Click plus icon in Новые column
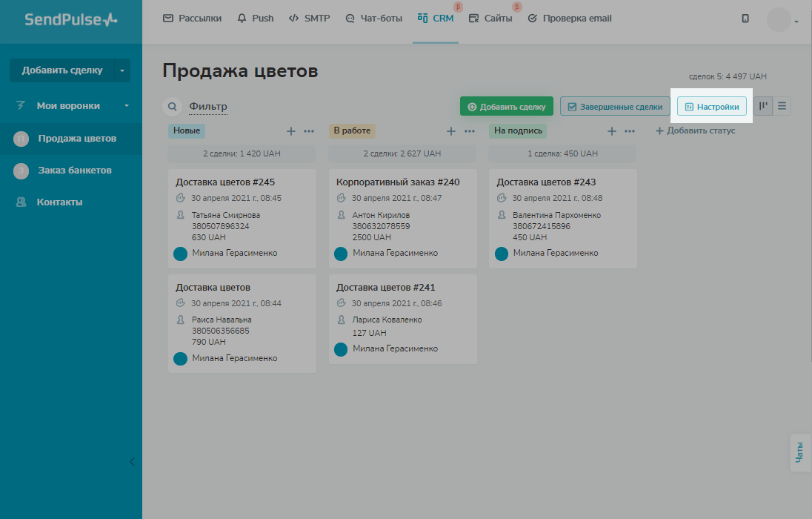This screenshot has height=519, width=812. (291, 131)
